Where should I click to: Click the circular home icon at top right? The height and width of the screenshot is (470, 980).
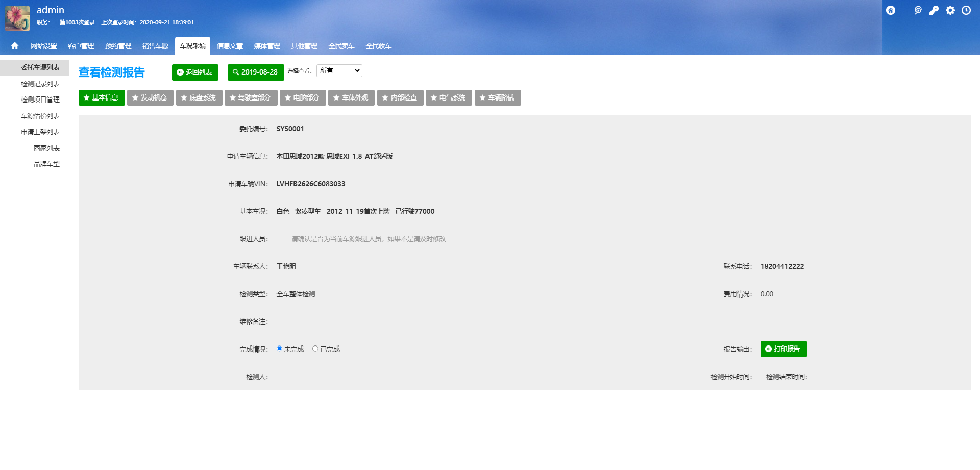[x=891, y=11]
